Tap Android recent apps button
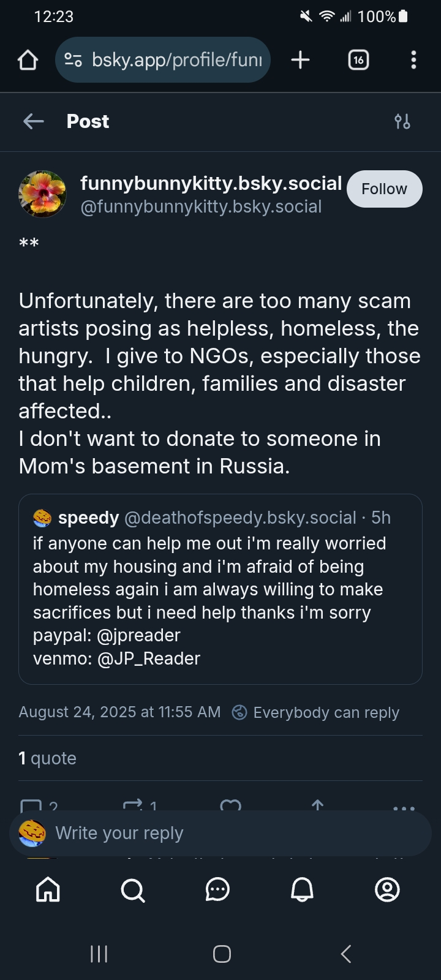This screenshot has height=980, width=441. (x=99, y=954)
